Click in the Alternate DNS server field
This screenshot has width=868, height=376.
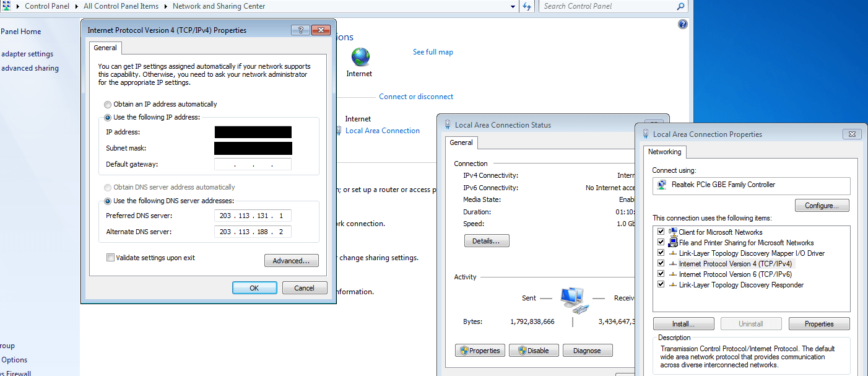[x=253, y=232]
